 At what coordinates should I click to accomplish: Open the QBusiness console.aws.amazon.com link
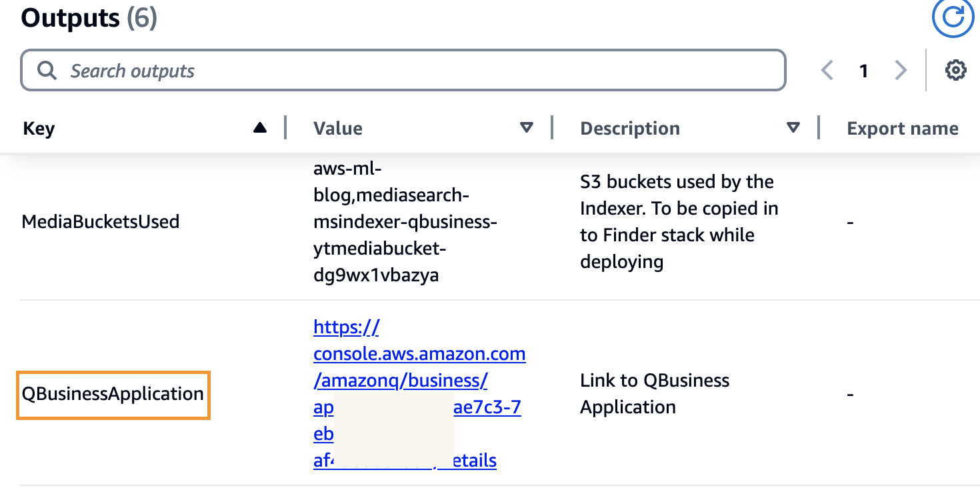[419, 354]
